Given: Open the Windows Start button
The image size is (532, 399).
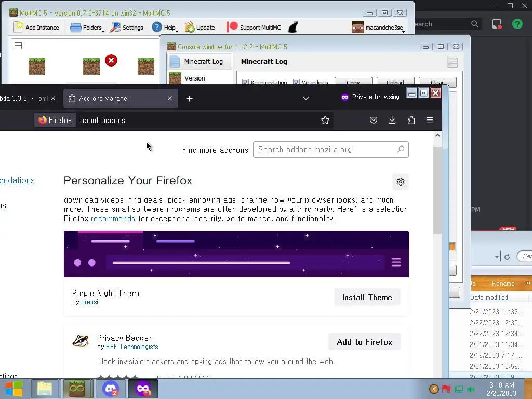Looking at the screenshot, I should [14, 389].
